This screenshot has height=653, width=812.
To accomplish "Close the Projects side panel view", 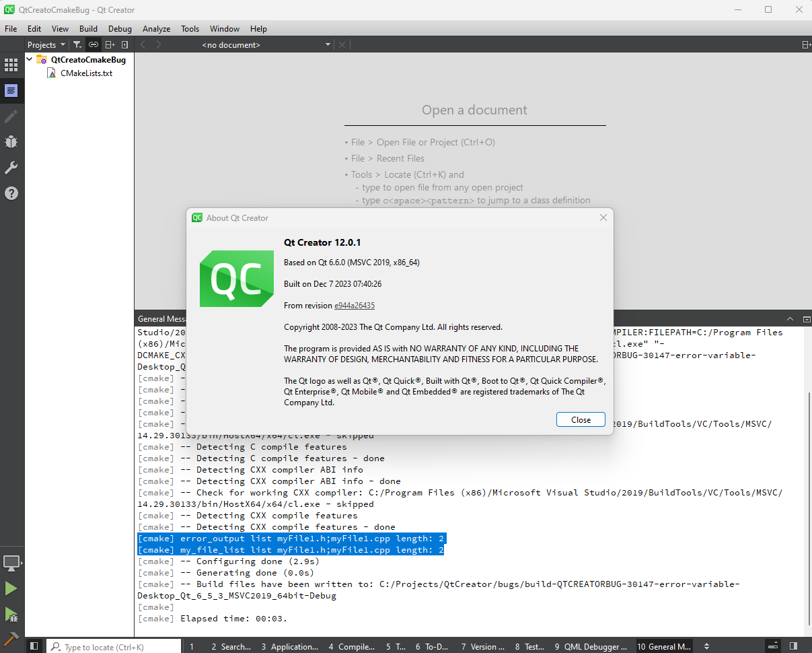I will coord(124,44).
